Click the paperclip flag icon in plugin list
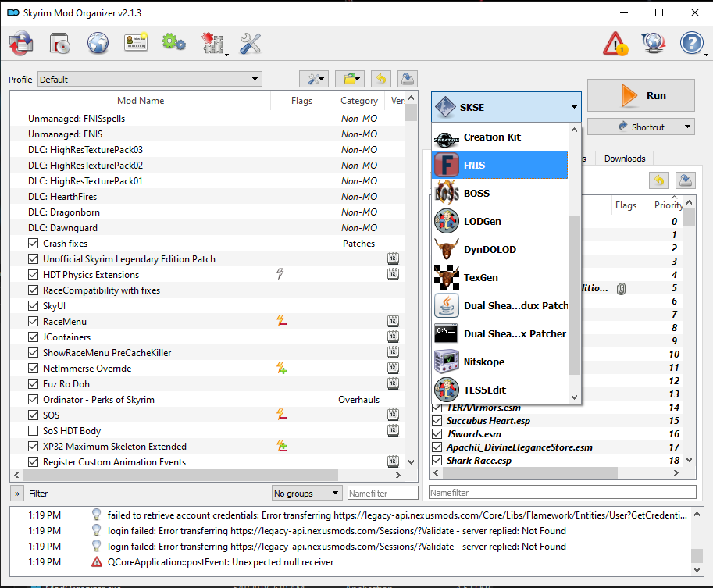Image resolution: width=713 pixels, height=588 pixels. coord(621,288)
